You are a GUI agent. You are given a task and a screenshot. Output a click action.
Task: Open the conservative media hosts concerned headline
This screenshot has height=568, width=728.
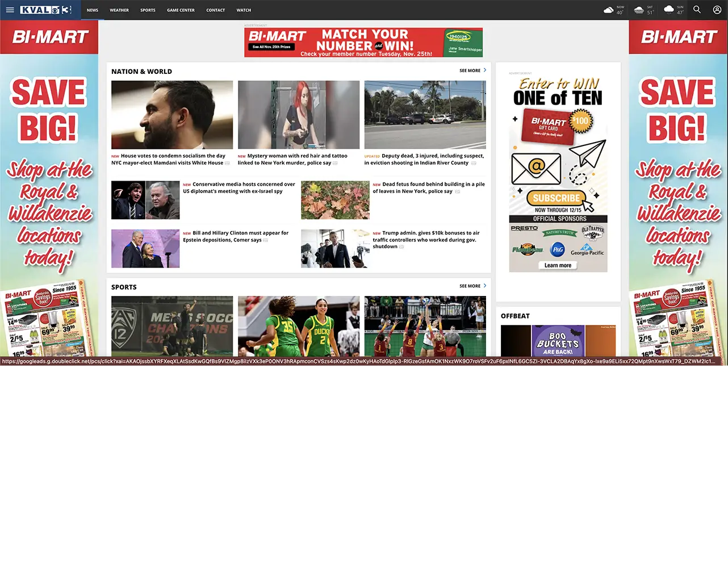pyautogui.click(x=239, y=188)
